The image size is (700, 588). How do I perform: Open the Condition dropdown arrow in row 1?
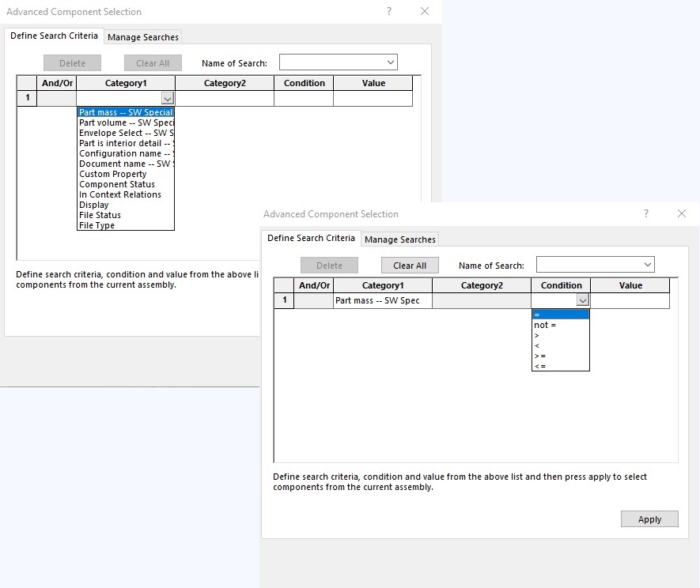583,301
